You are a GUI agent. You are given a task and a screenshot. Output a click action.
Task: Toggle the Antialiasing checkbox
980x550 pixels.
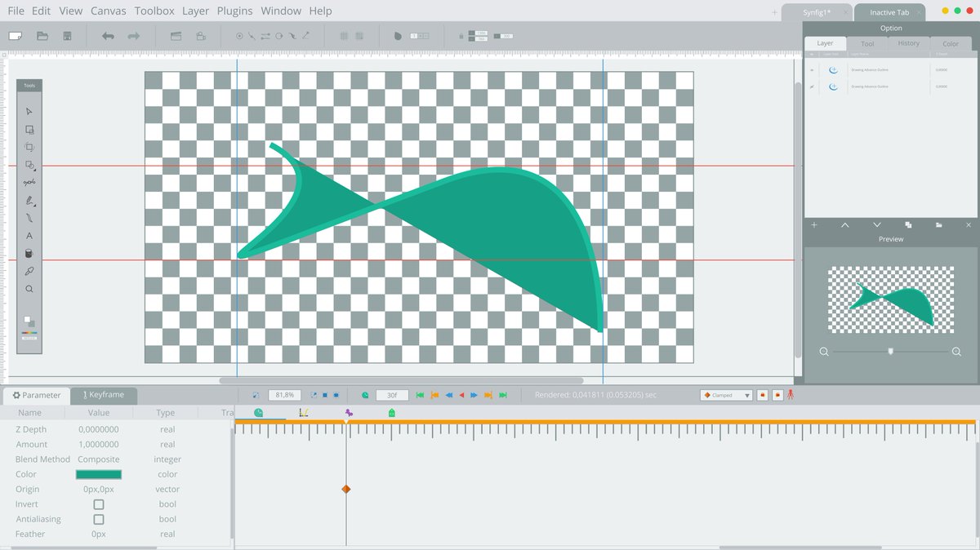(99, 519)
